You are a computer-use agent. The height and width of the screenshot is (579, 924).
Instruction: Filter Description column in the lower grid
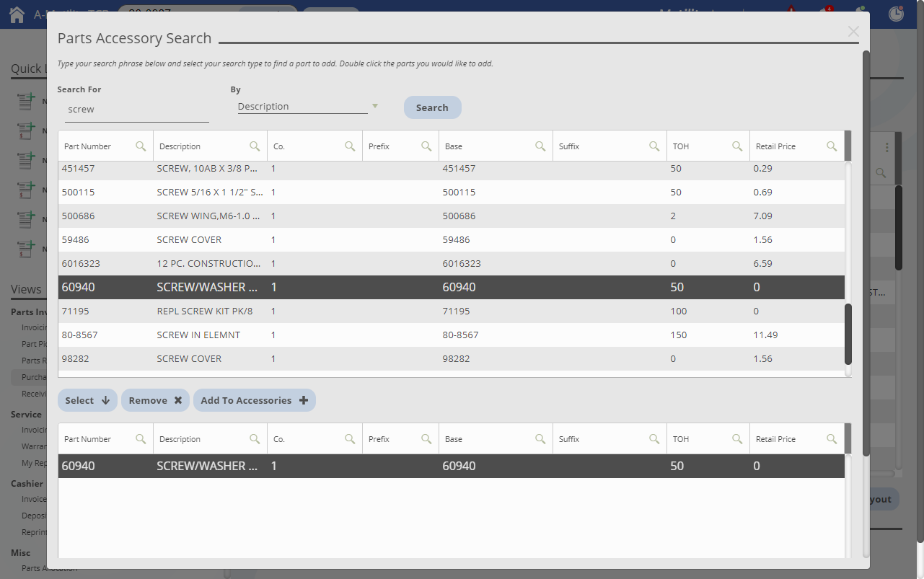[x=255, y=439]
